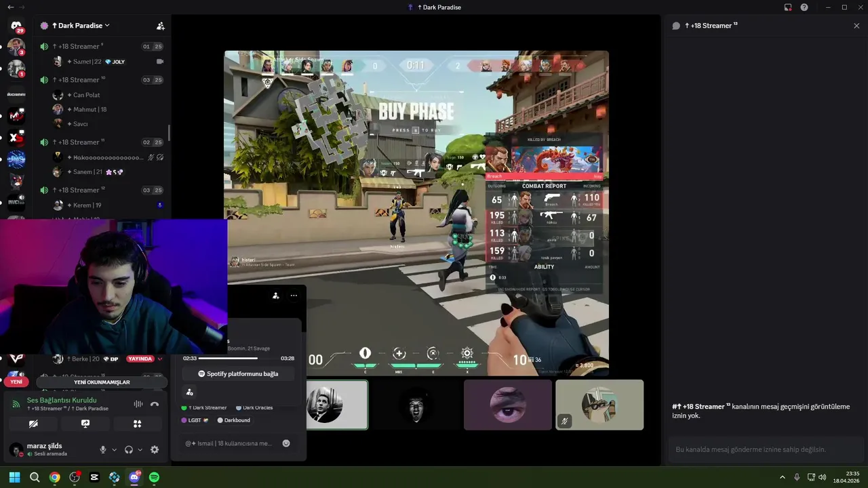
Task: Open the server with 3 notifications badge
Action: (x=16, y=47)
